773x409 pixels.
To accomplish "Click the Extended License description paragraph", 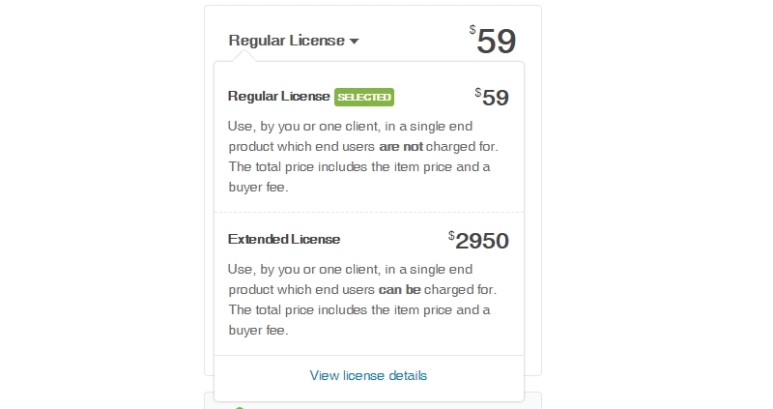I will (x=363, y=299).
